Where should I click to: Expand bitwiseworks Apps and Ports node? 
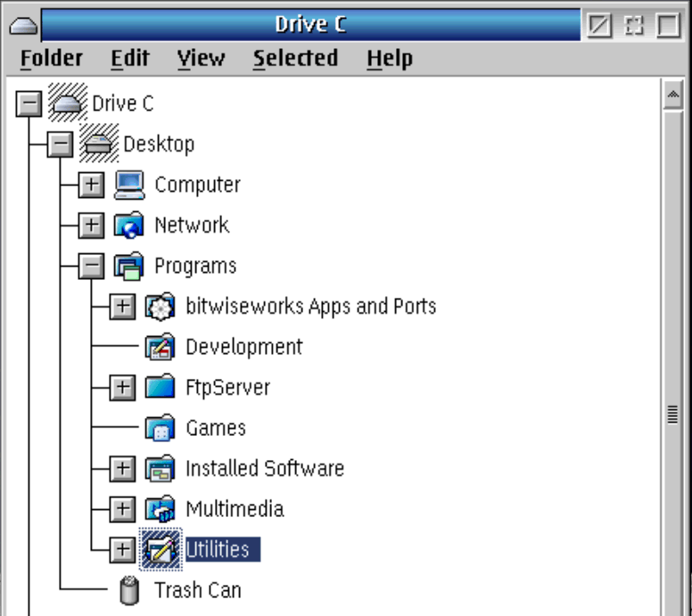point(123,307)
